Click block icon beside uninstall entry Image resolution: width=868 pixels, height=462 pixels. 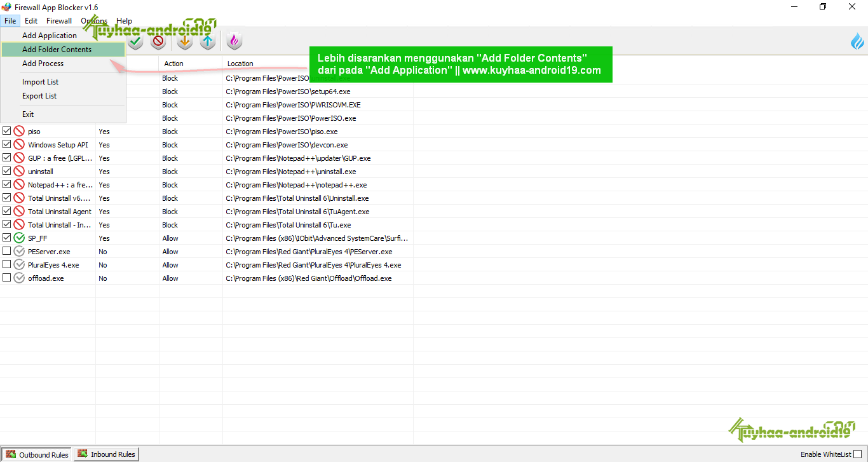[19, 172]
